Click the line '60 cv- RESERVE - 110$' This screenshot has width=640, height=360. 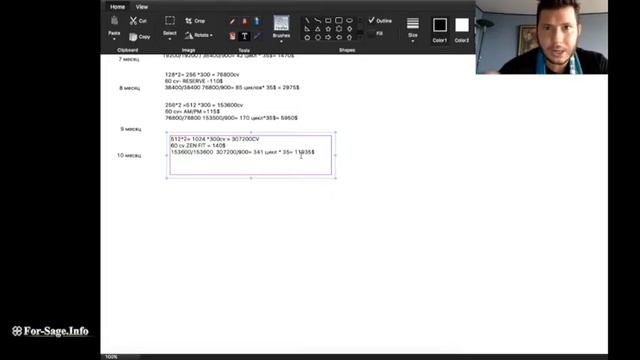[194, 81]
